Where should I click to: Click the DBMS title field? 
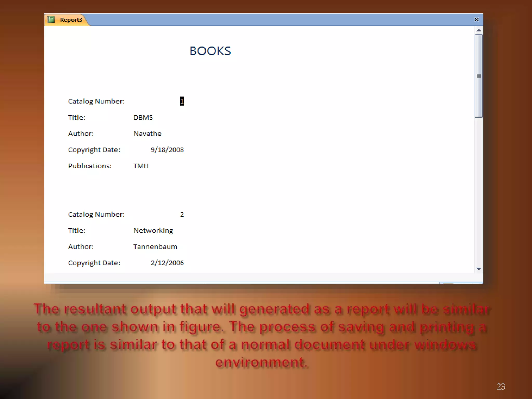(143, 117)
